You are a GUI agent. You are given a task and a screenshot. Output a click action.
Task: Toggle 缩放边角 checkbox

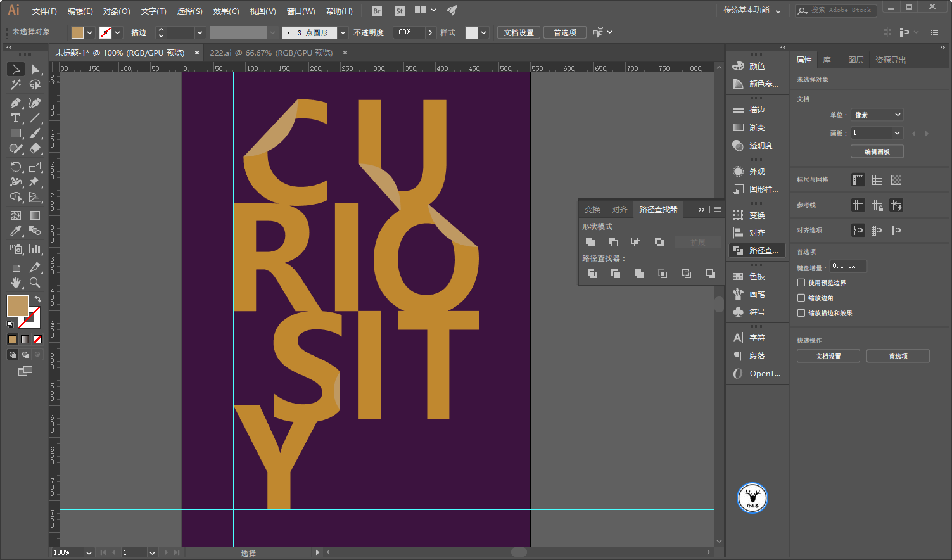801,298
